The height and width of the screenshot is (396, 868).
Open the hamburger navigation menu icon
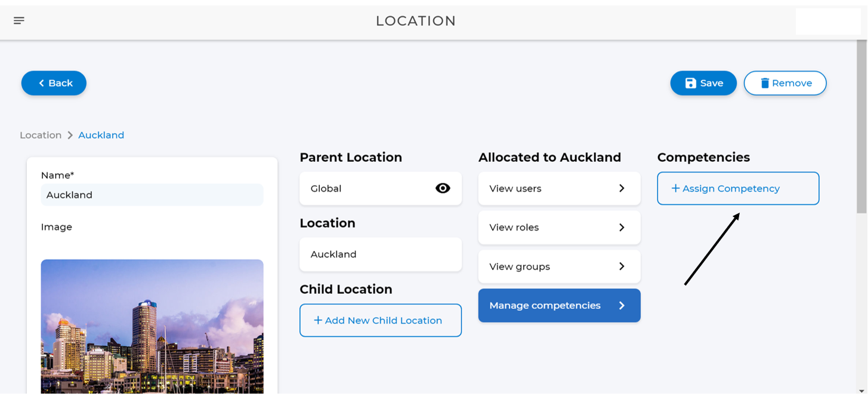[19, 21]
